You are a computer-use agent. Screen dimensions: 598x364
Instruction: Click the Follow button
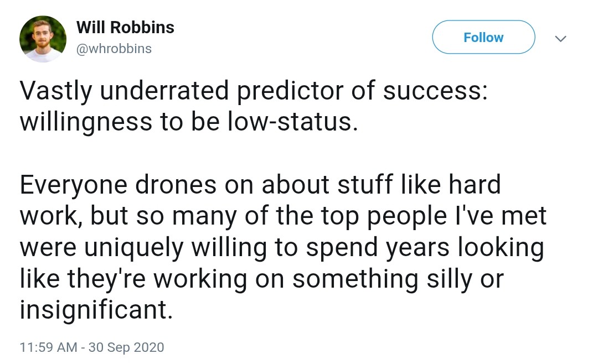483,38
